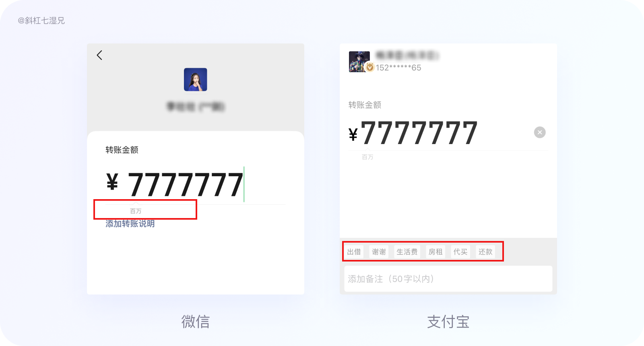Select the 谢谢 quick remark tag
The width and height of the screenshot is (644, 346).
coord(379,252)
